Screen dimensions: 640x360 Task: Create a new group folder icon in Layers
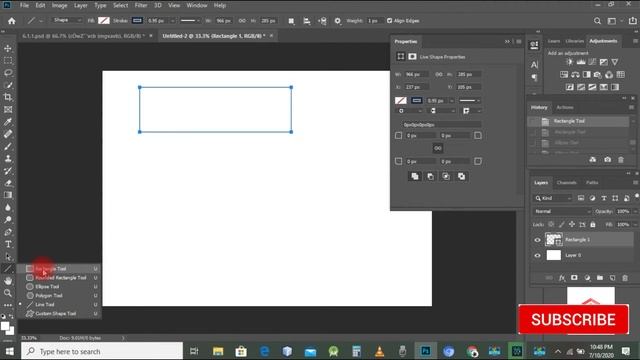point(600,278)
